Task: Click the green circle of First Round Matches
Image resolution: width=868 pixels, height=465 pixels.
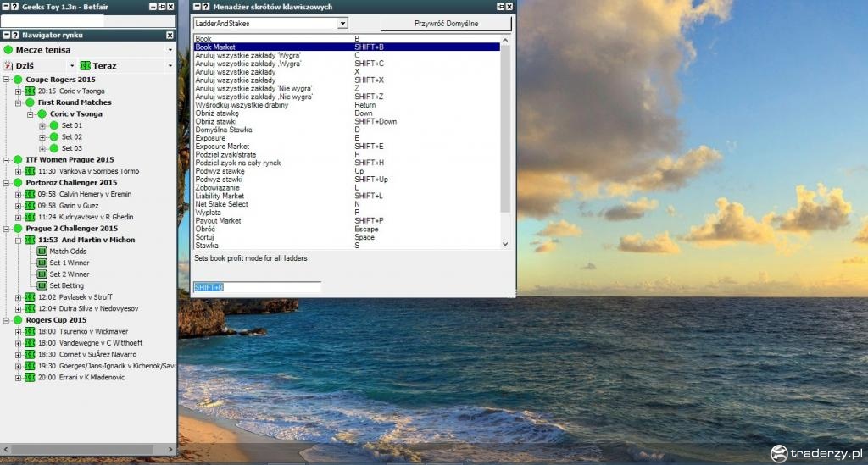Action: pos(30,102)
